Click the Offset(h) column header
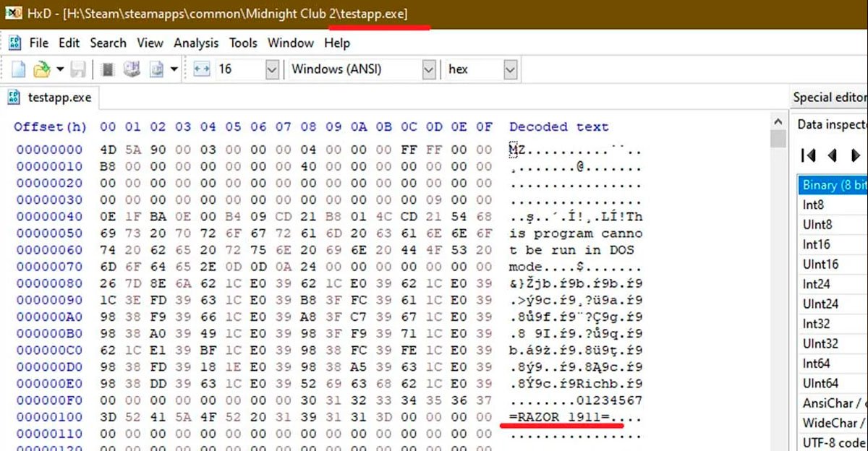This screenshot has width=868, height=451. tap(51, 126)
